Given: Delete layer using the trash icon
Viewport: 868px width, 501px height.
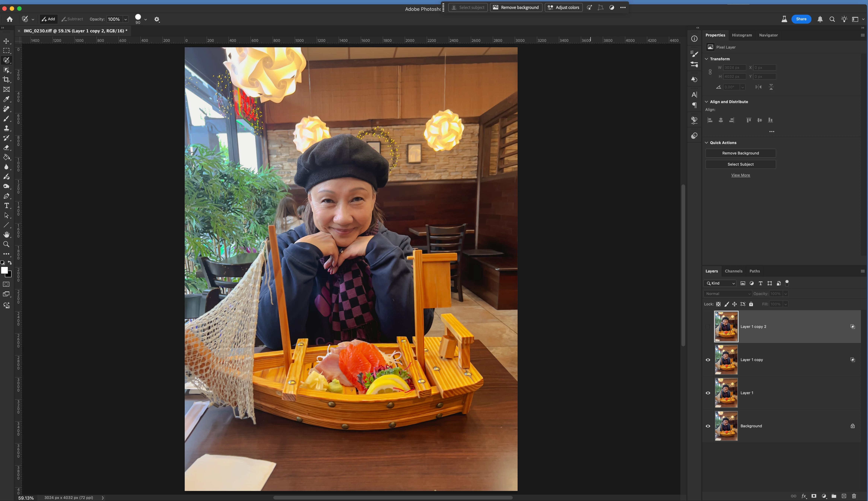Looking at the screenshot, I should coord(854,496).
